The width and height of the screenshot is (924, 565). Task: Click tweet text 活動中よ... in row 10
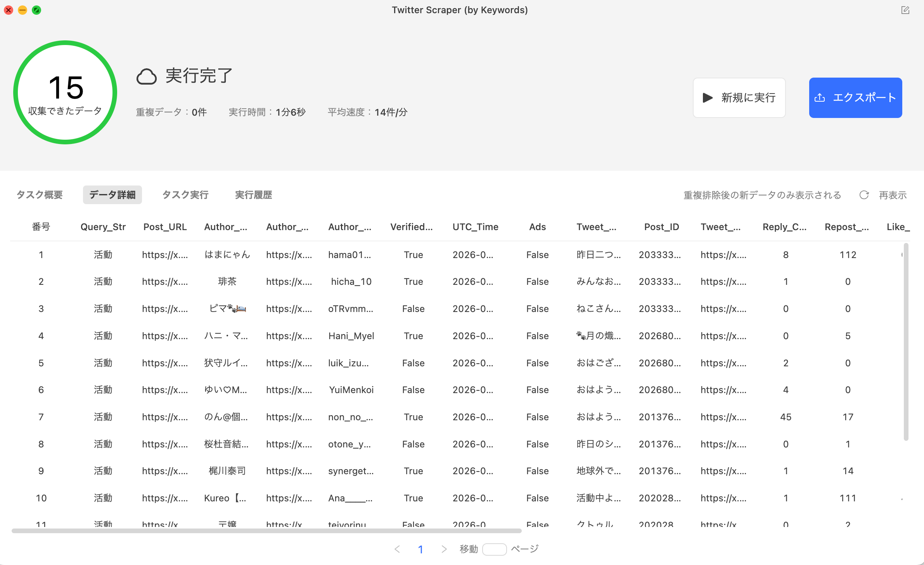coord(599,498)
